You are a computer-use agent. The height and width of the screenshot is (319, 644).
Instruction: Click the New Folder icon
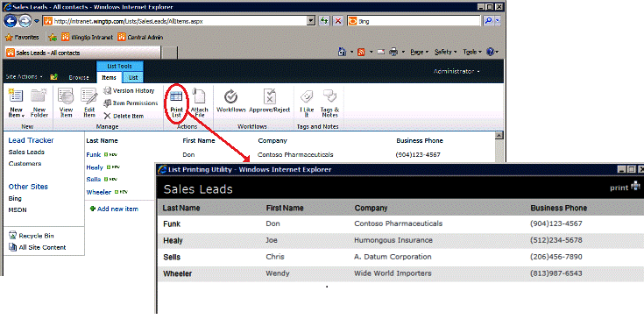(x=39, y=96)
